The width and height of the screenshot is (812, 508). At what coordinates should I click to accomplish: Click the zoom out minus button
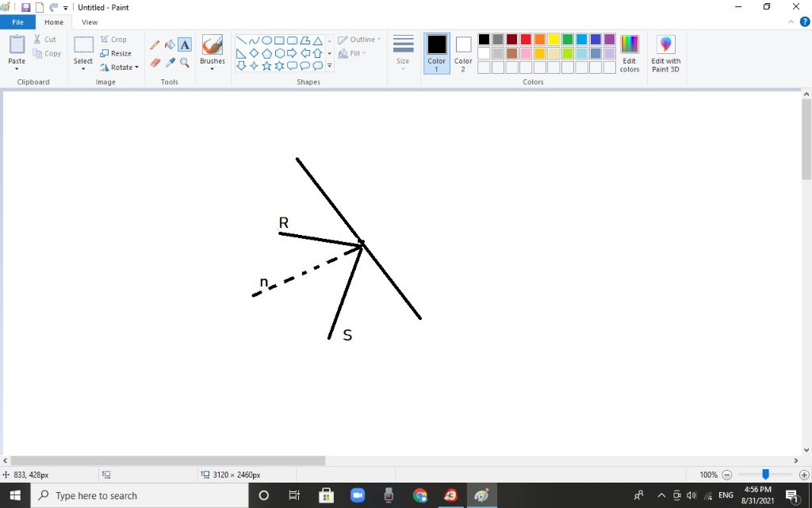(726, 475)
